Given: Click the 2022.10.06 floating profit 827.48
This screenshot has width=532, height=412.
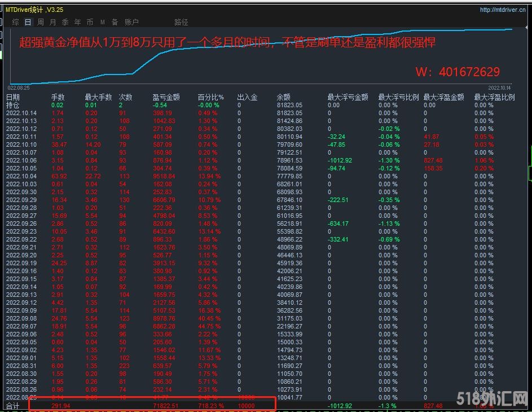Looking at the screenshot, I should (x=433, y=160).
